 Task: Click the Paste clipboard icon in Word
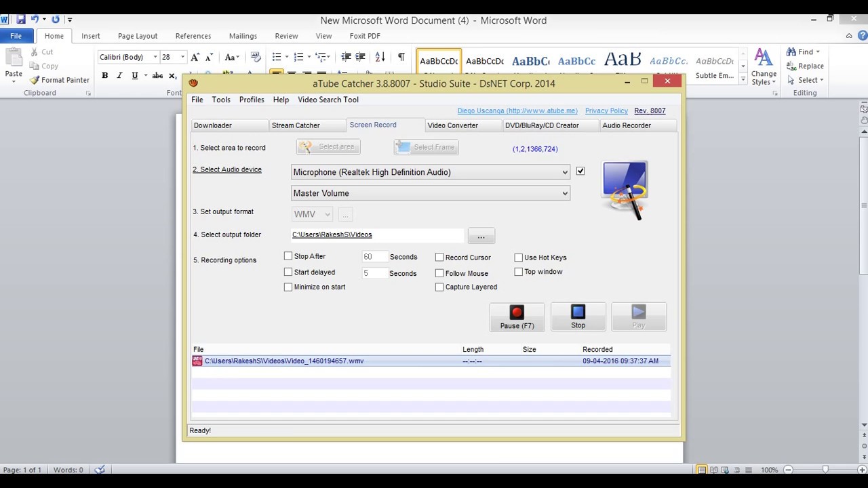(14, 57)
